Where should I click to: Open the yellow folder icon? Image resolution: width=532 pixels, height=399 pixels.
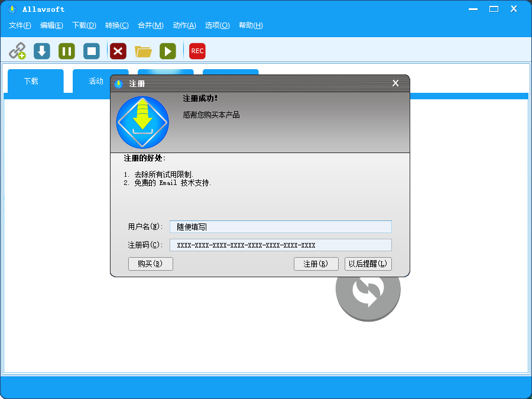pyautogui.click(x=143, y=51)
